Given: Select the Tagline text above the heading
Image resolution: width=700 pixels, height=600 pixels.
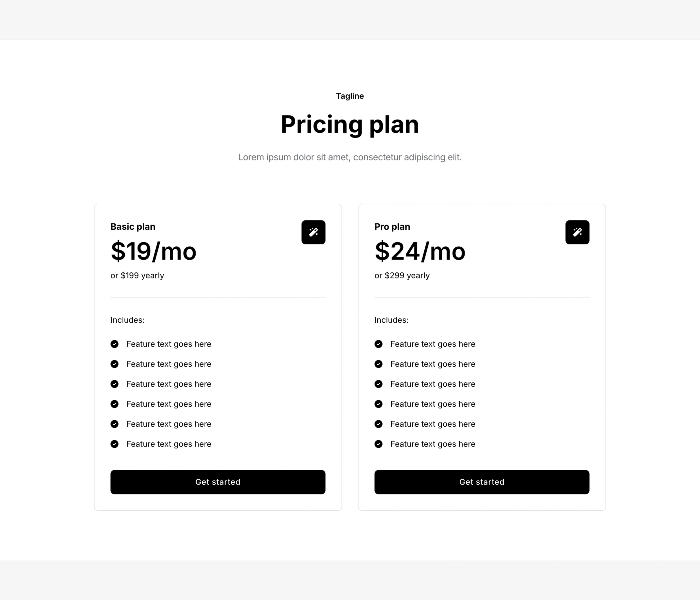Looking at the screenshot, I should coord(350,96).
